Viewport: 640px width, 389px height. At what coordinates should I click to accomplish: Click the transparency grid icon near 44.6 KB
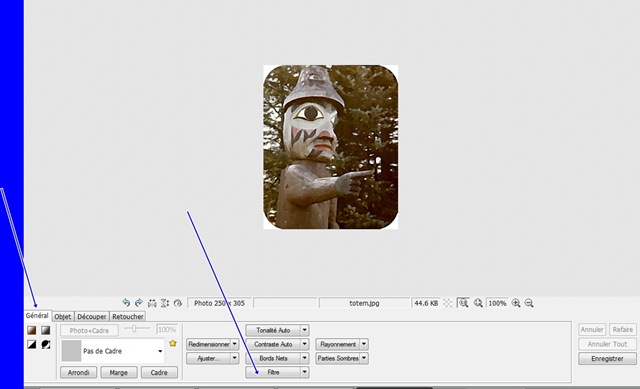click(x=448, y=303)
